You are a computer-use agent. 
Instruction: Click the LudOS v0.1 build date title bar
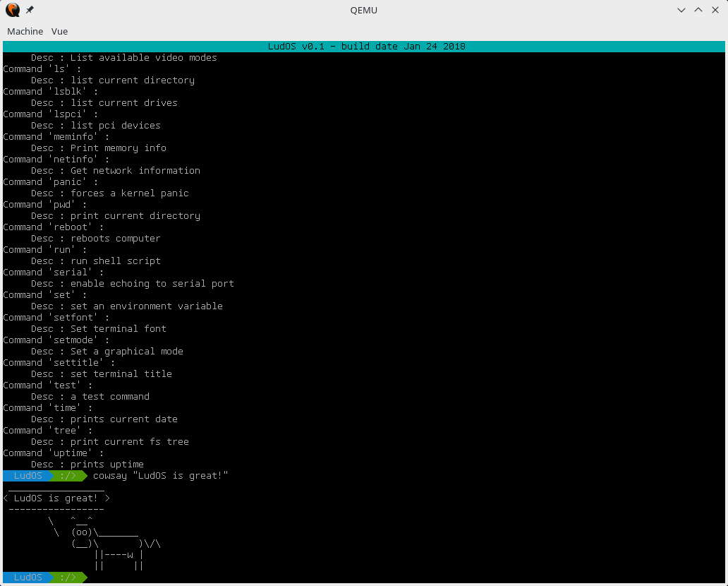click(364, 46)
